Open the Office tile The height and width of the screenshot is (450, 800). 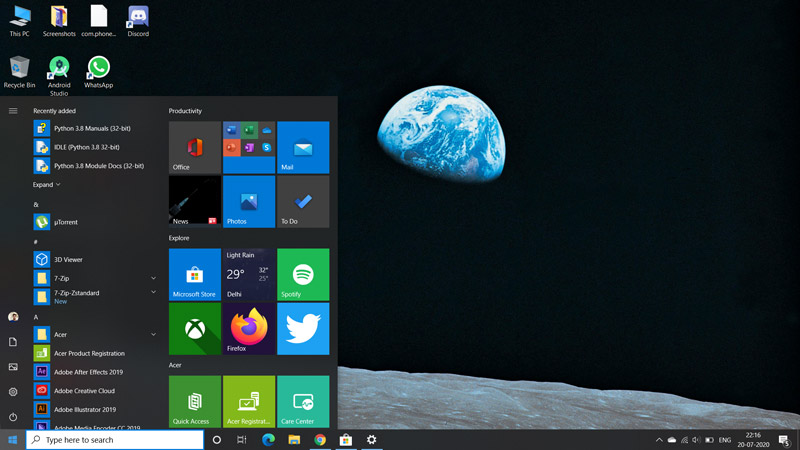[x=195, y=147]
